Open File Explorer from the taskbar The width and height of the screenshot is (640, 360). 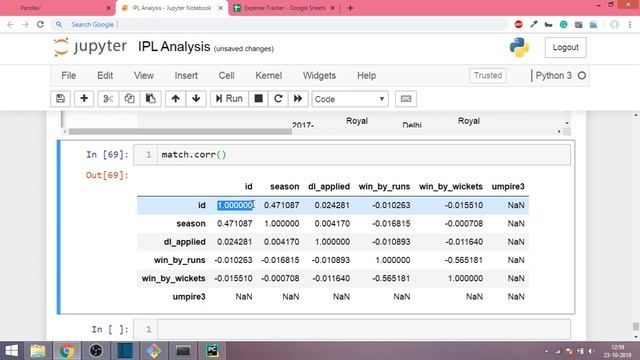pos(38,351)
